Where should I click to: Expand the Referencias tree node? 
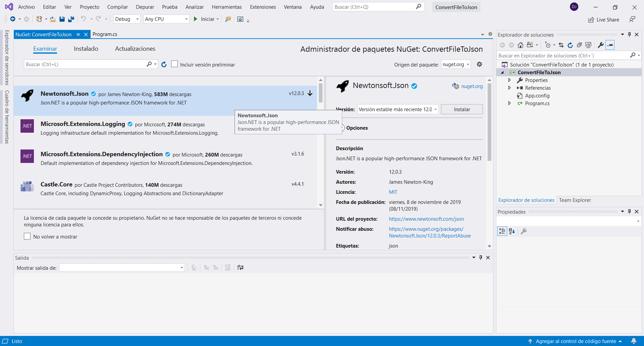pyautogui.click(x=509, y=88)
